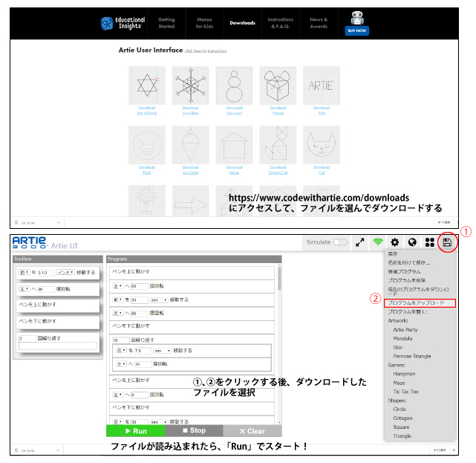Open the Origami Cat thumbnail
476x463 pixels.
[x=278, y=145]
